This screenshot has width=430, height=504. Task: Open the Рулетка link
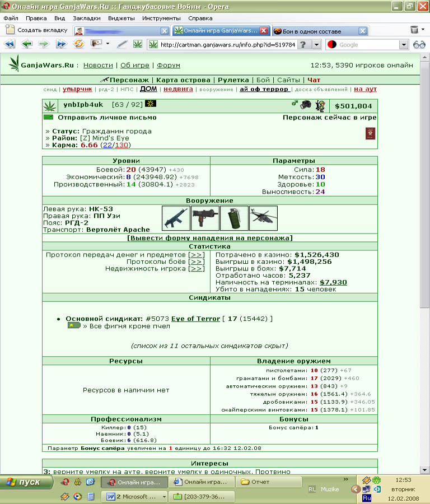click(x=233, y=80)
